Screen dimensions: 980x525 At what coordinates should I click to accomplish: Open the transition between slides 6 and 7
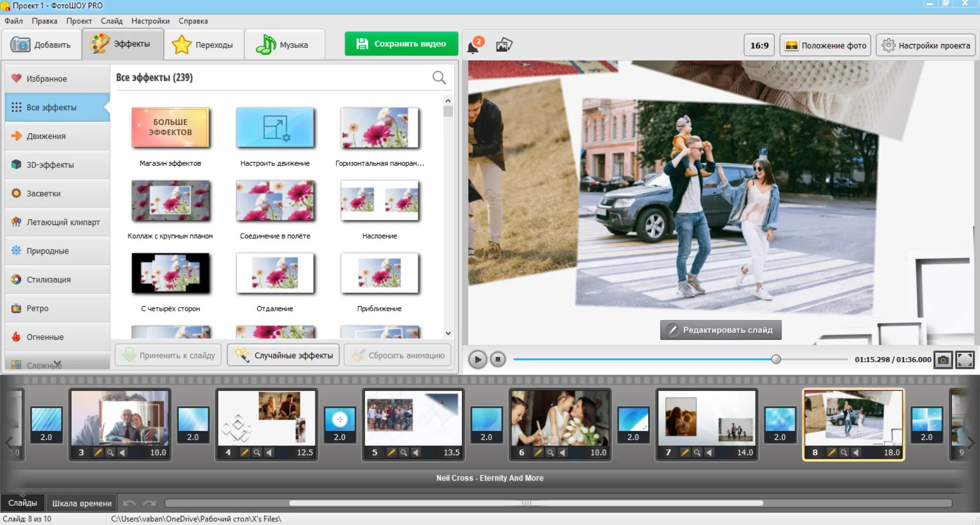coord(633,424)
